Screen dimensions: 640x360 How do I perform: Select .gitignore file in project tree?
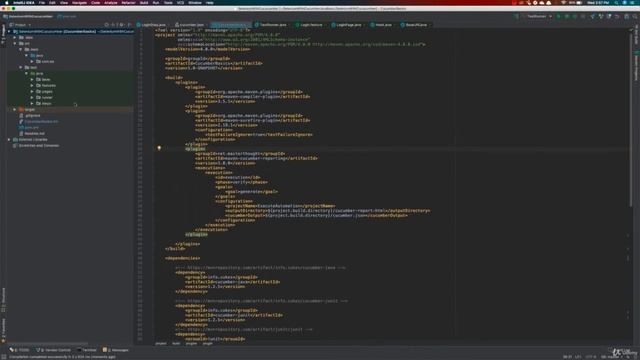pyautogui.click(x=32, y=116)
